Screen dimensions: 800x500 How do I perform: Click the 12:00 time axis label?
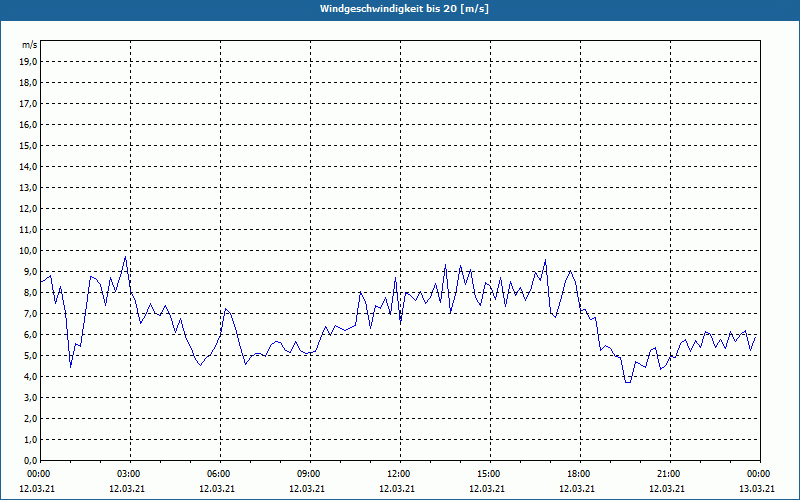pos(400,474)
